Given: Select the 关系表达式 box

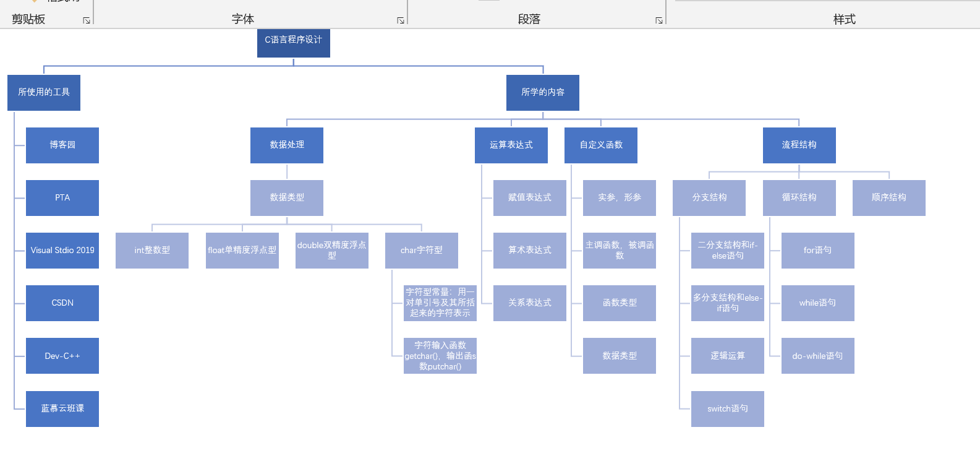Looking at the screenshot, I should coord(530,303).
